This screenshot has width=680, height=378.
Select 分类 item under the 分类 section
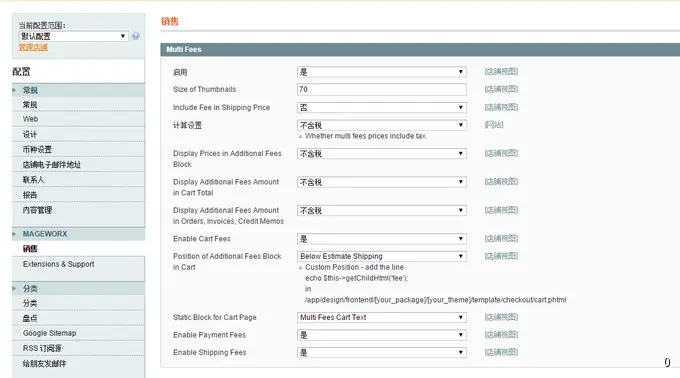tap(78, 303)
